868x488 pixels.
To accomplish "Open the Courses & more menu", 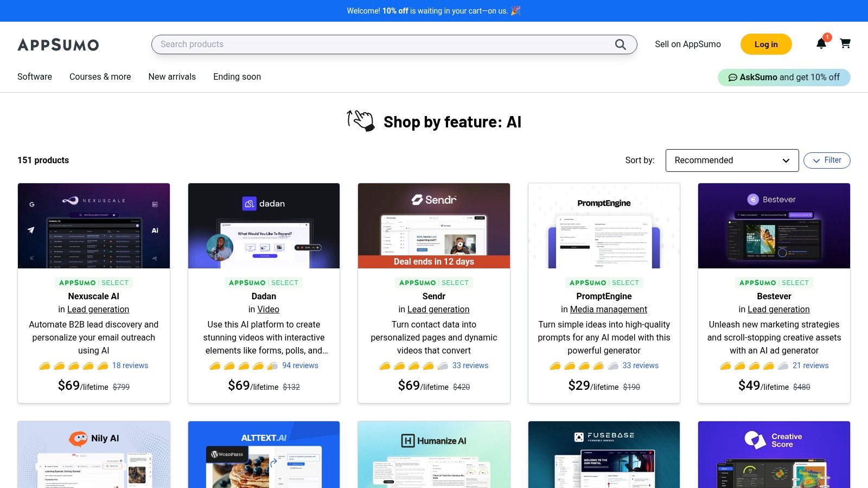I will coord(100,76).
